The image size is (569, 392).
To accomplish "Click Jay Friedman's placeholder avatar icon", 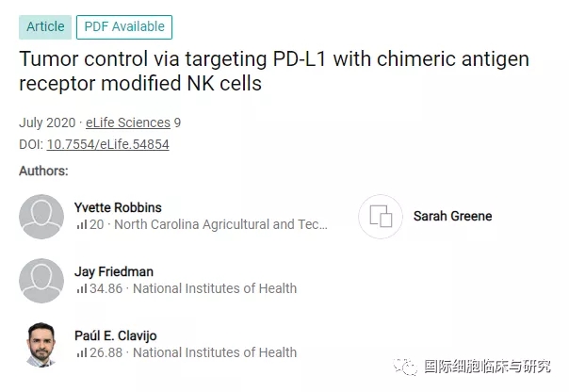I will click(41, 280).
